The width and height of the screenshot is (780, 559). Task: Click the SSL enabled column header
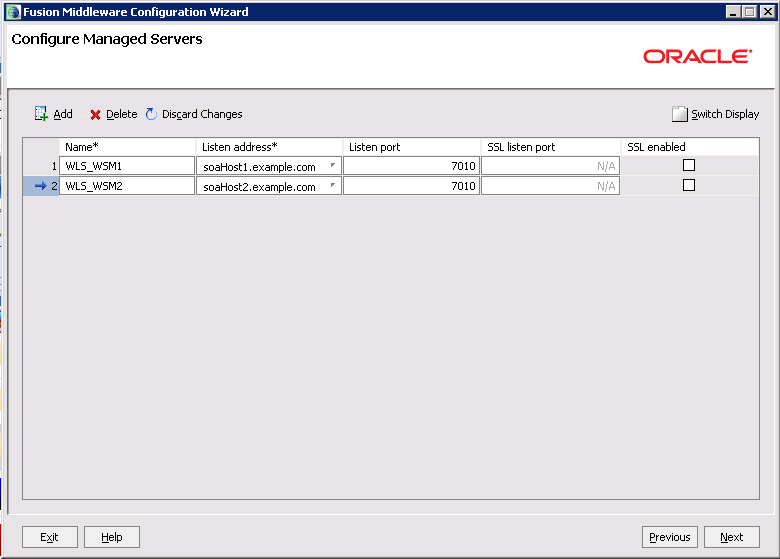pos(690,147)
